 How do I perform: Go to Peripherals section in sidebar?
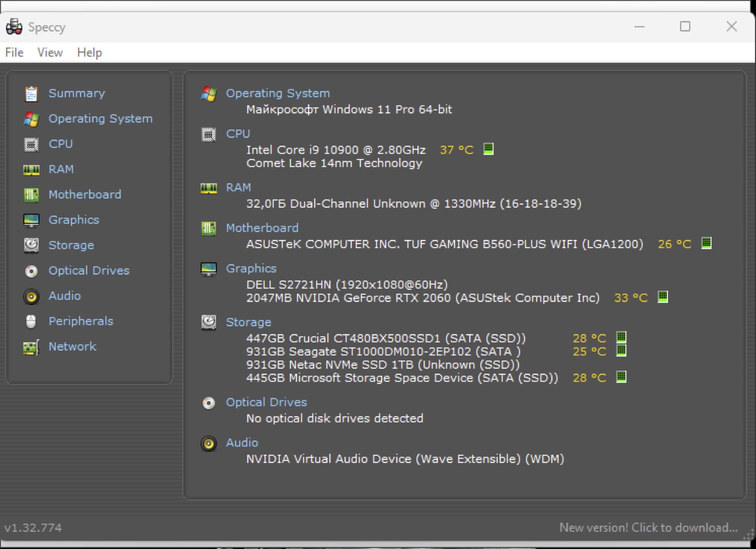81,321
